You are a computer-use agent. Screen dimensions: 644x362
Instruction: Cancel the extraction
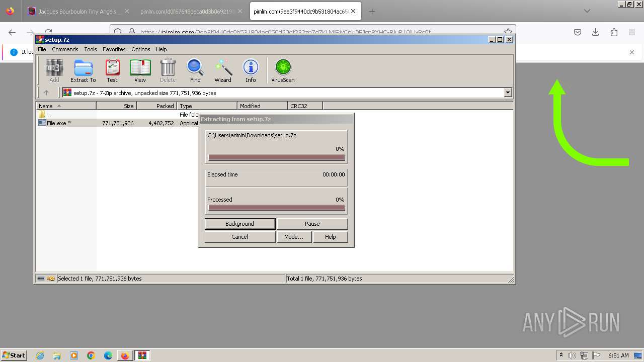click(x=240, y=237)
